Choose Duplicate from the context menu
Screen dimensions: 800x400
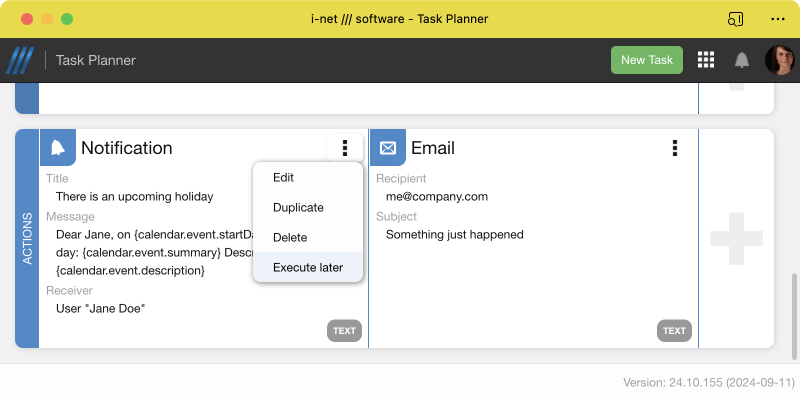298,207
